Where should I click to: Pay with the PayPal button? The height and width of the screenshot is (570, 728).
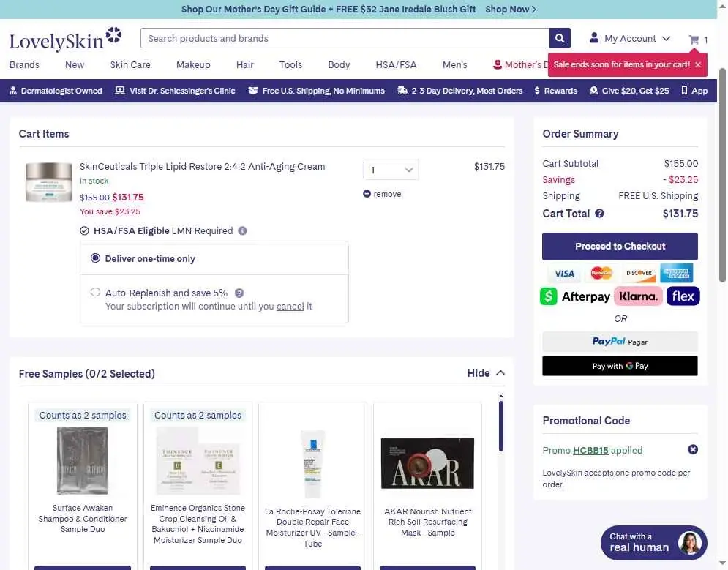620,341
